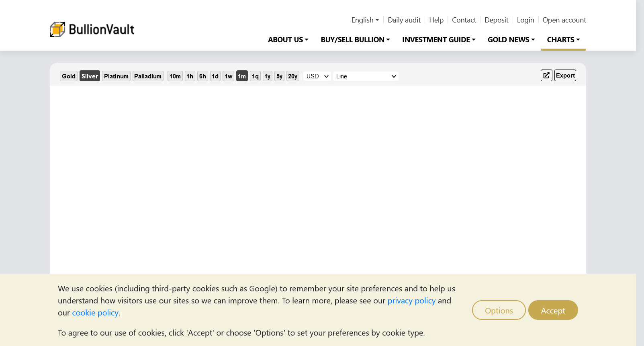Switch chart to Palladium
The image size is (644, 346).
[x=148, y=76]
